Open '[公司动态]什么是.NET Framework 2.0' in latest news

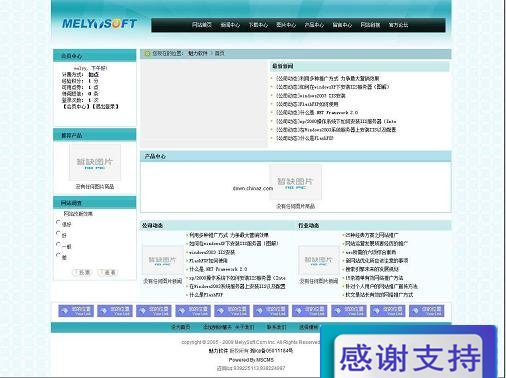pyautogui.click(x=317, y=113)
